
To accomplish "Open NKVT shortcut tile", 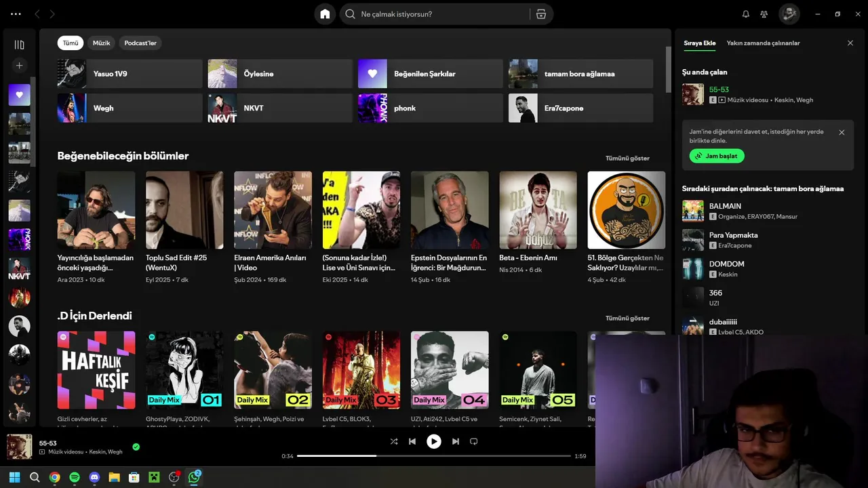I will point(281,108).
